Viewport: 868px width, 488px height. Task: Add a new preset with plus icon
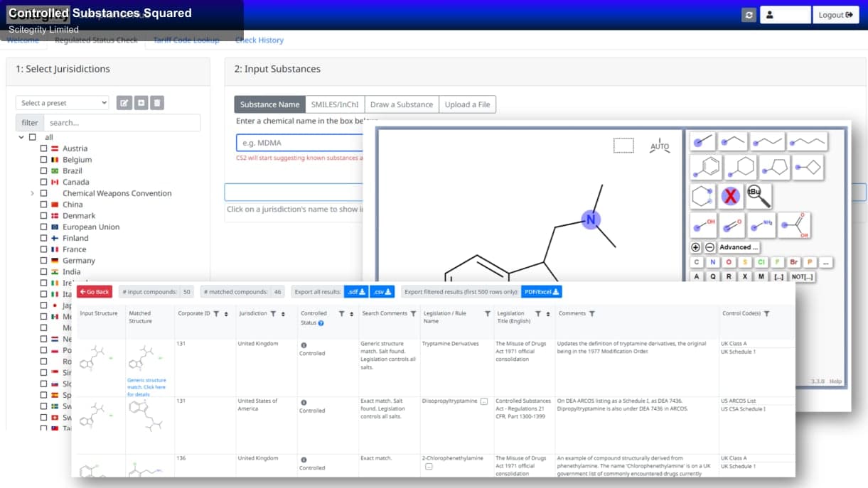coord(141,103)
